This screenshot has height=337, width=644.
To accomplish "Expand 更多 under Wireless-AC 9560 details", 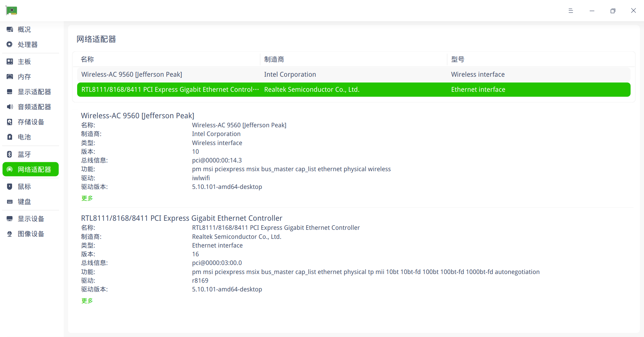I will (x=87, y=198).
